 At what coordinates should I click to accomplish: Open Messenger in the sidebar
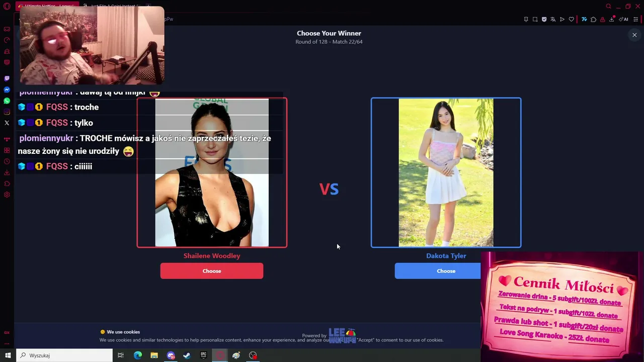pos(7,89)
